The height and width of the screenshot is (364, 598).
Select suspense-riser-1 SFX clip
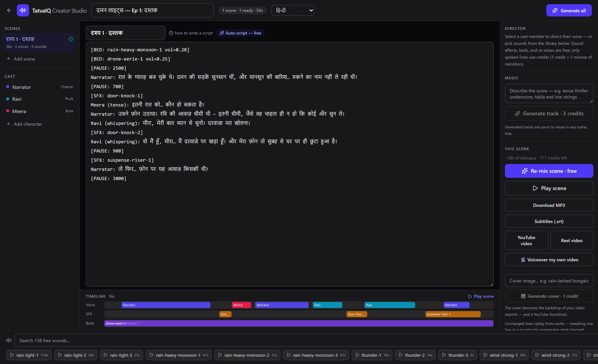click(453, 314)
